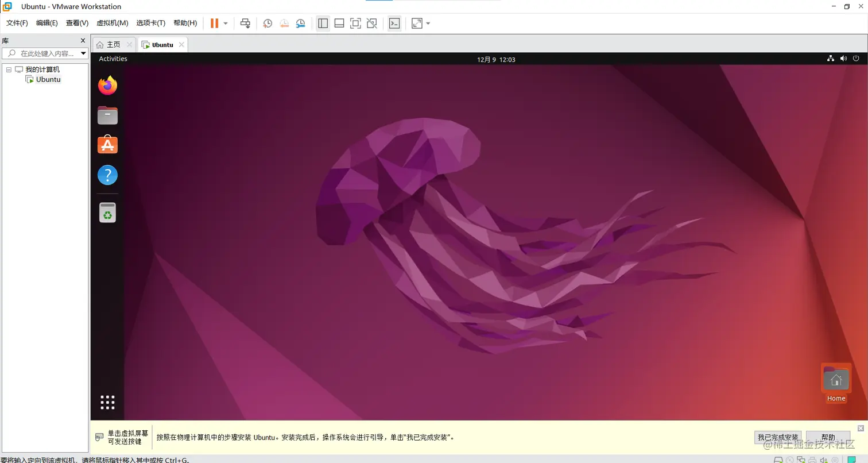Switch to the 主页 tab
This screenshot has height=463, width=868.
click(114, 45)
